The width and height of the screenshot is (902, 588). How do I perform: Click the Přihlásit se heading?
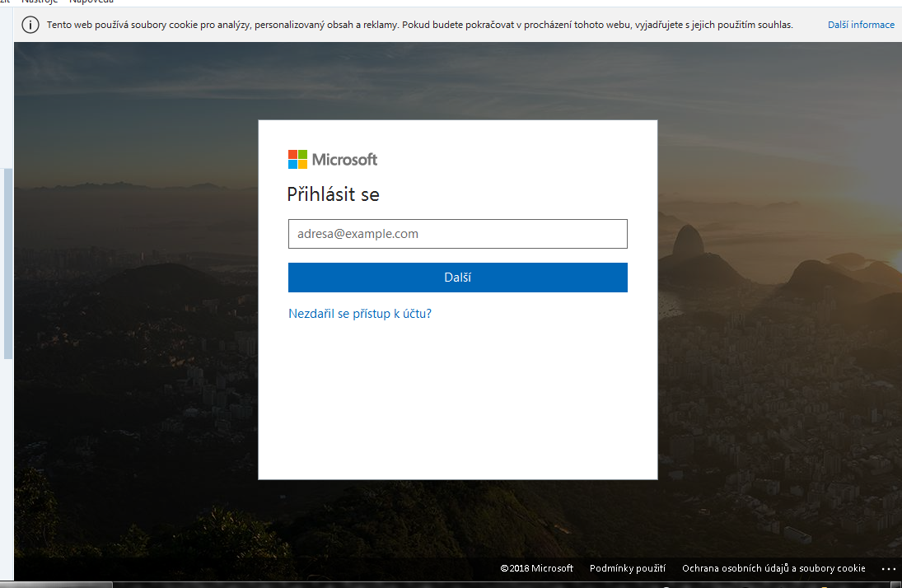pos(333,194)
